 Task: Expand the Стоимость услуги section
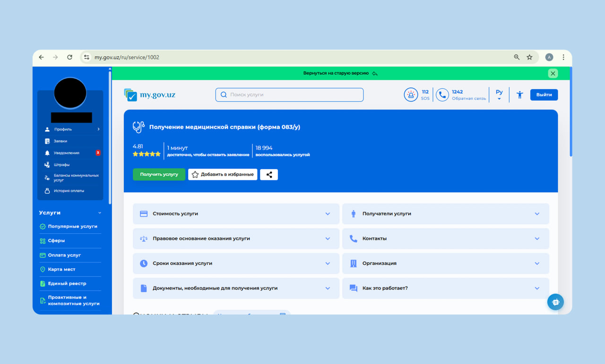pyautogui.click(x=236, y=214)
